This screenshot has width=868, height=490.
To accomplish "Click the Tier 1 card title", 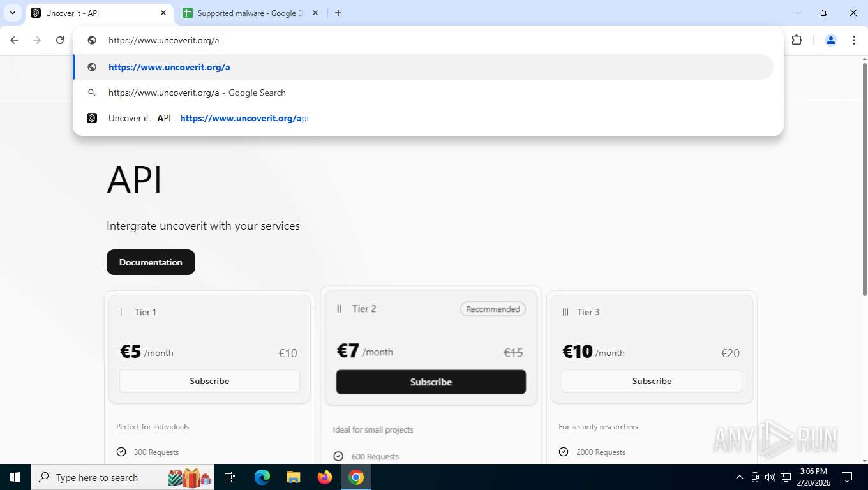I will click(x=145, y=312).
